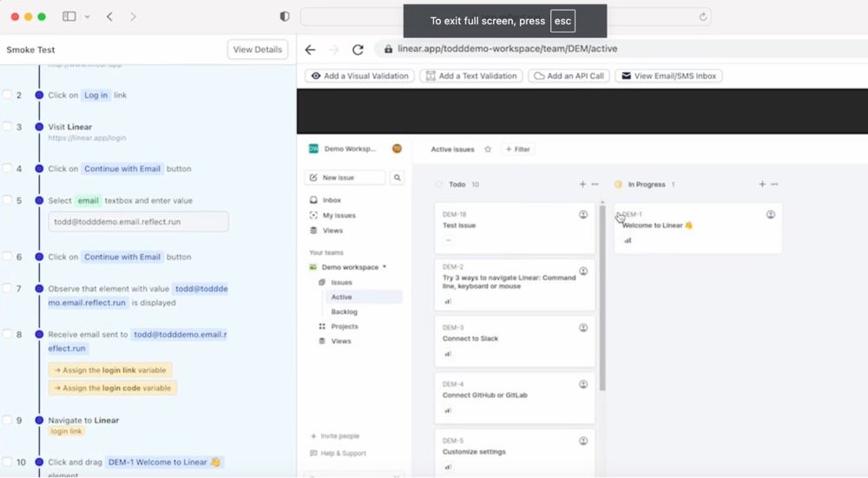Select the Active issues item

coord(364,297)
